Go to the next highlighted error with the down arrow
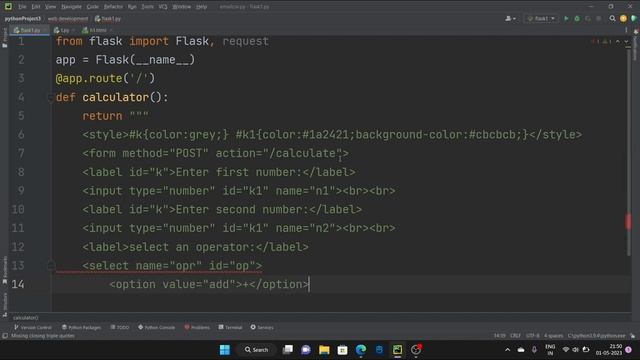This screenshot has width=640, height=360. [x=627, y=42]
